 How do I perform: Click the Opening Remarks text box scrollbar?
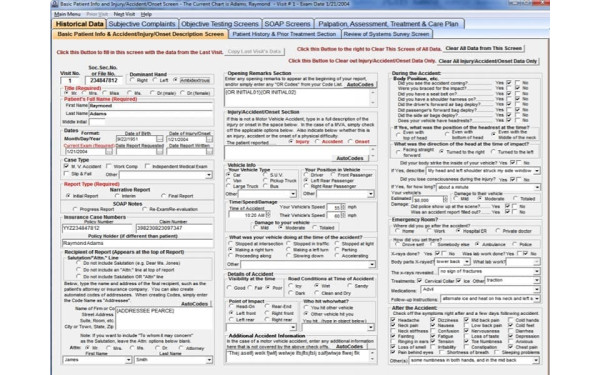click(373, 98)
